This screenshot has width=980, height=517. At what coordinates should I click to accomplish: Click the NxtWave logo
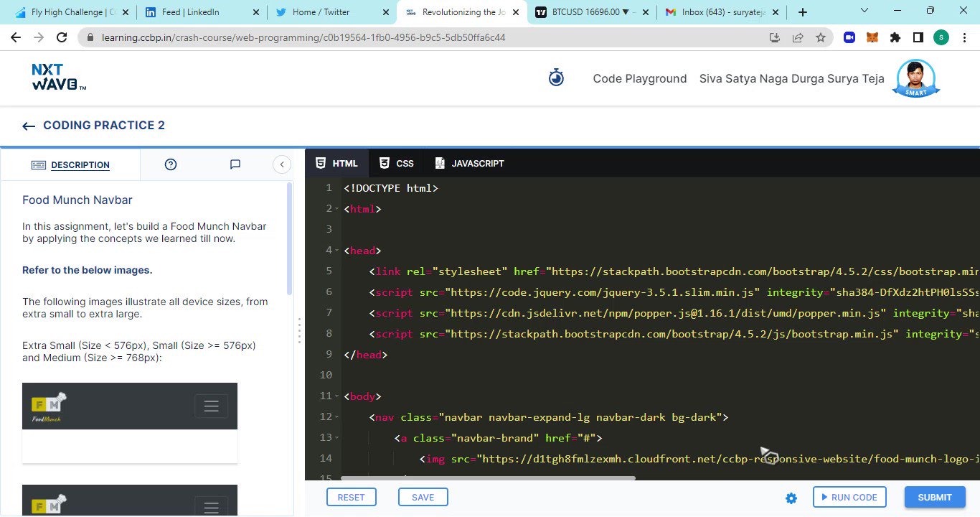(x=59, y=77)
